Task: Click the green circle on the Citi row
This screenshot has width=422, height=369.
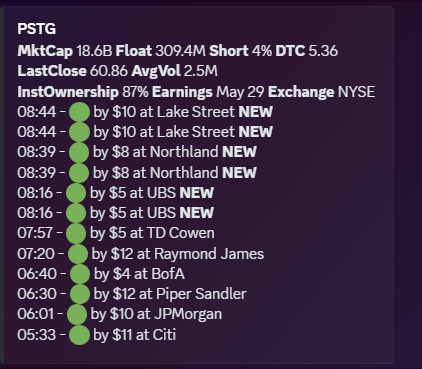Action: (79, 335)
